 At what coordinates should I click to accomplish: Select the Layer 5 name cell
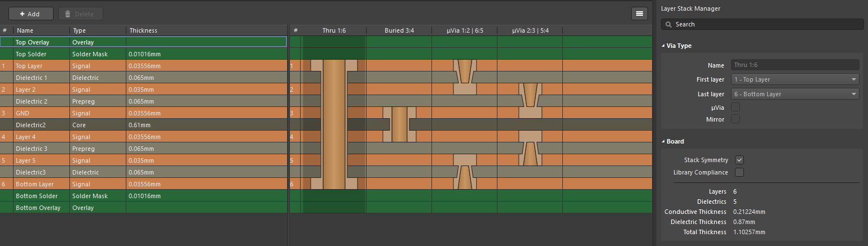[42, 160]
